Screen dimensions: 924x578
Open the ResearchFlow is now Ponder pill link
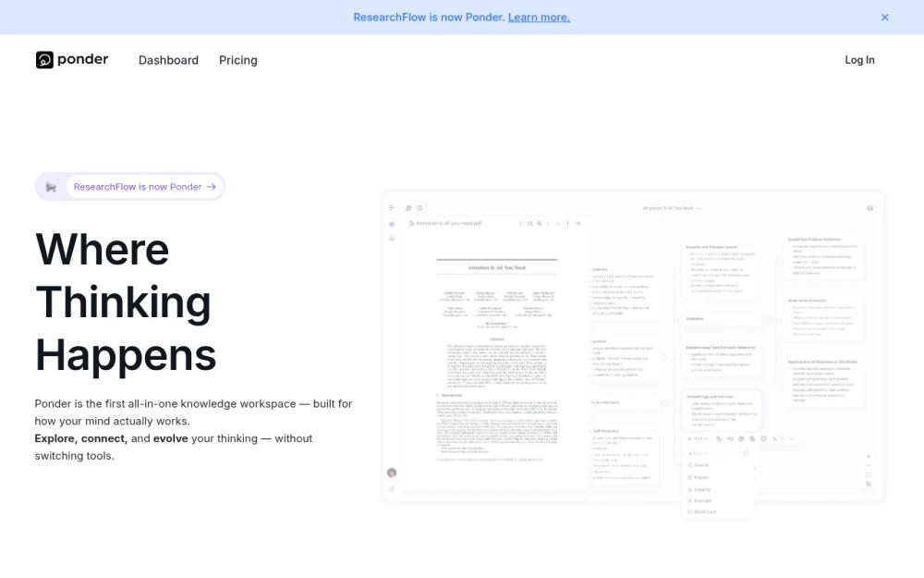point(144,187)
